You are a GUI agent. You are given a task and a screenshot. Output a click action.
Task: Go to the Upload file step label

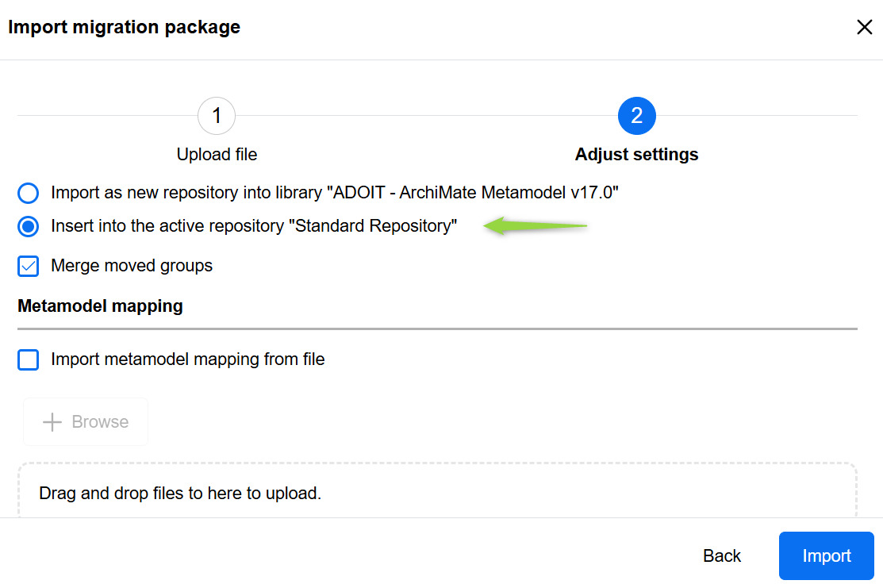(217, 155)
